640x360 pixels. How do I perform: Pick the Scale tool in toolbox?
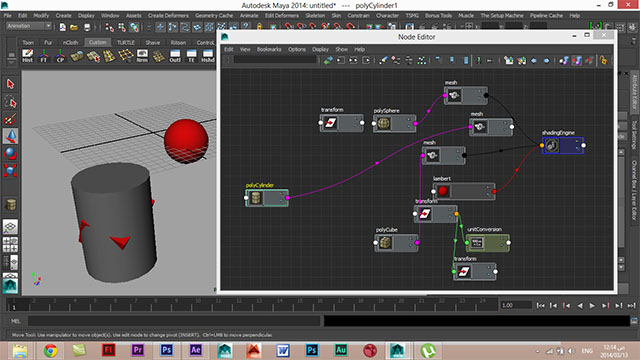click(10, 170)
